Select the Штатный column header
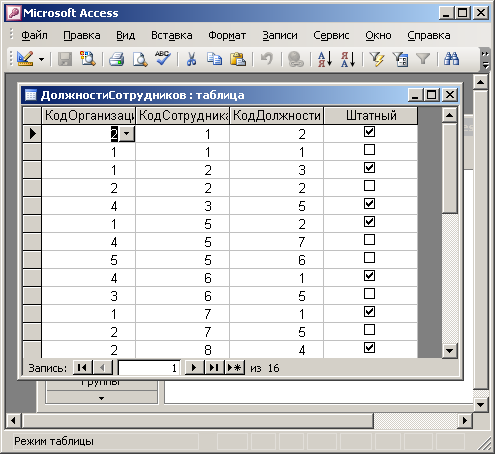Screen dimensions: 495x454 click(x=371, y=116)
